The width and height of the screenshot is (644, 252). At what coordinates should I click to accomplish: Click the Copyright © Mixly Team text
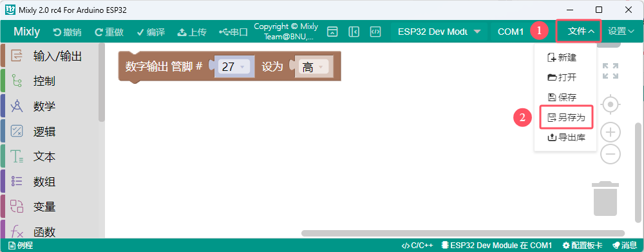286,32
